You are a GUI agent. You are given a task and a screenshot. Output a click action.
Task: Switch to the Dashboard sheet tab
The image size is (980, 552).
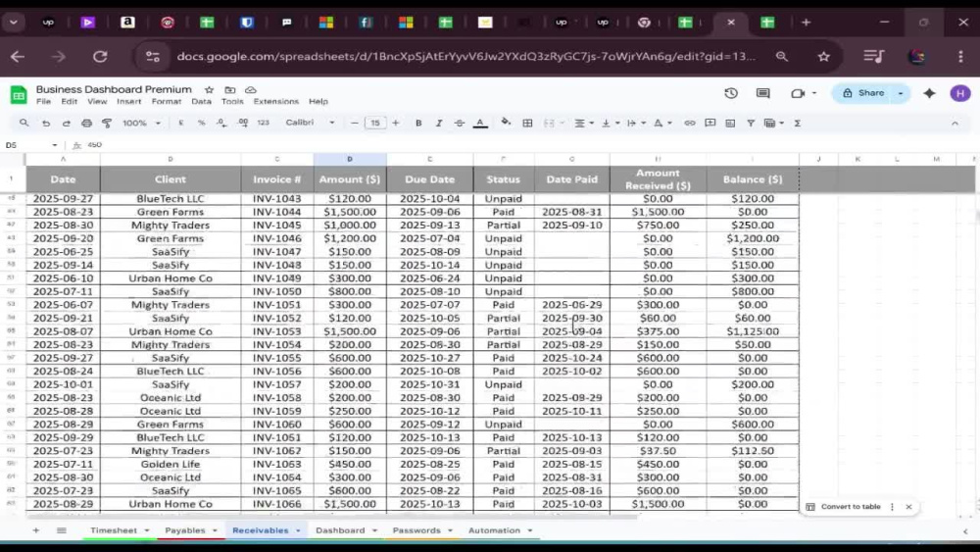340,530
